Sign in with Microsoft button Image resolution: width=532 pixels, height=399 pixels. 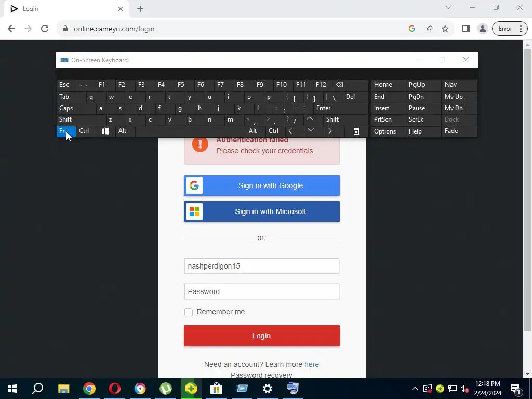(262, 211)
